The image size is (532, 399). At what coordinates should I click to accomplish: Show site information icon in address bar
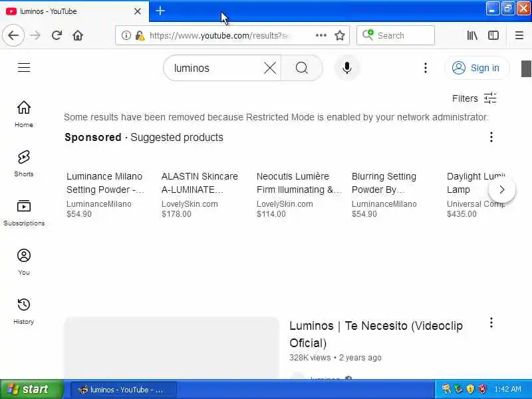(x=126, y=35)
